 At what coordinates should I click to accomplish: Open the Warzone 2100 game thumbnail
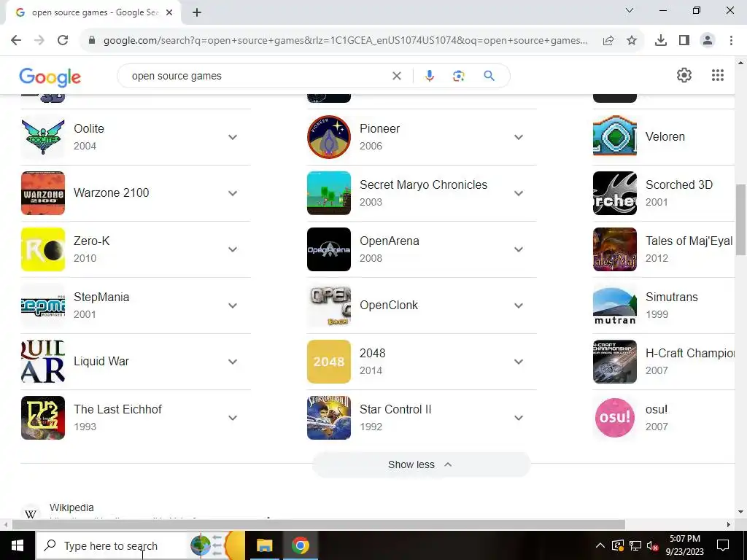tap(43, 193)
